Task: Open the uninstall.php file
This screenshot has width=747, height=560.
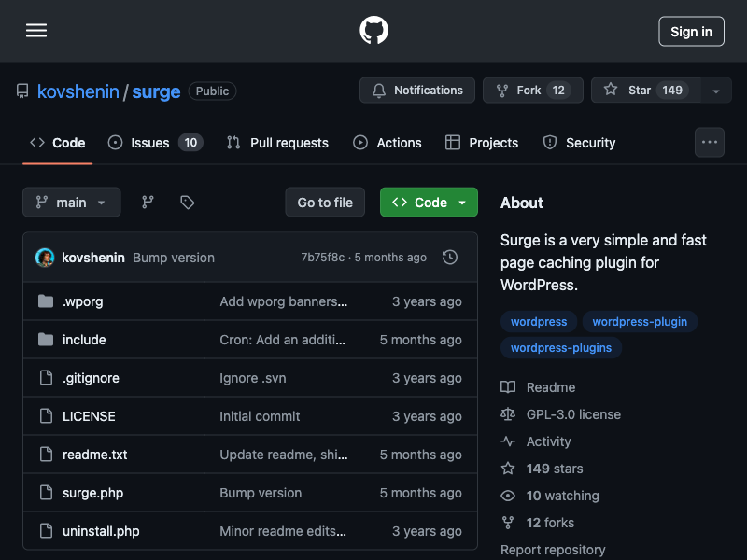Action: [101, 531]
